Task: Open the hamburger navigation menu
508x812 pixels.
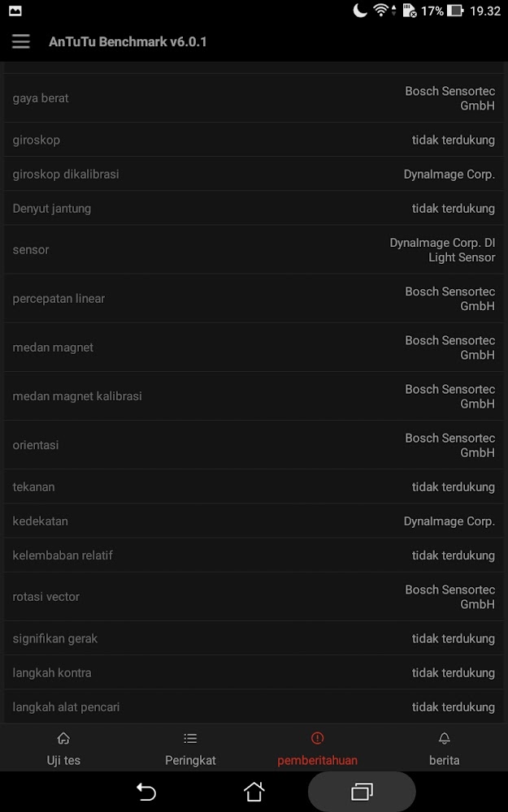Action: [x=21, y=41]
